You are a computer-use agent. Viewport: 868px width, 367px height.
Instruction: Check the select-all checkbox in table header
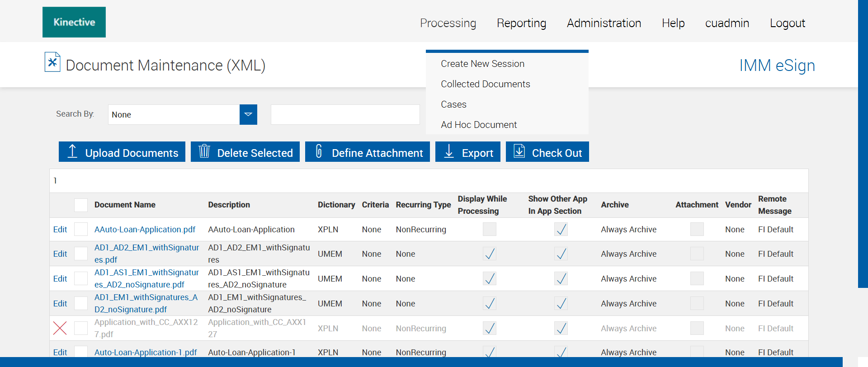(81, 205)
